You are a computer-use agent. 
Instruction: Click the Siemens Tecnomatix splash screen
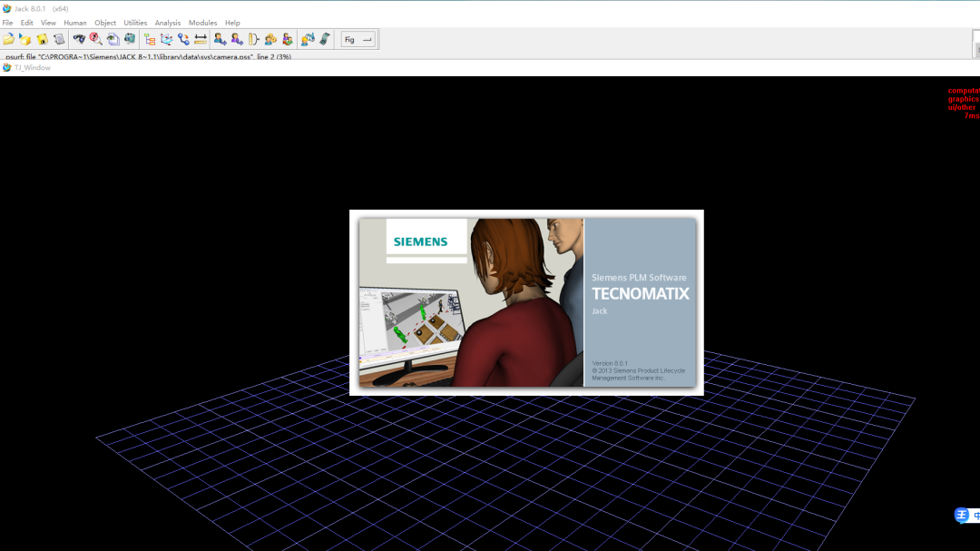click(x=526, y=302)
